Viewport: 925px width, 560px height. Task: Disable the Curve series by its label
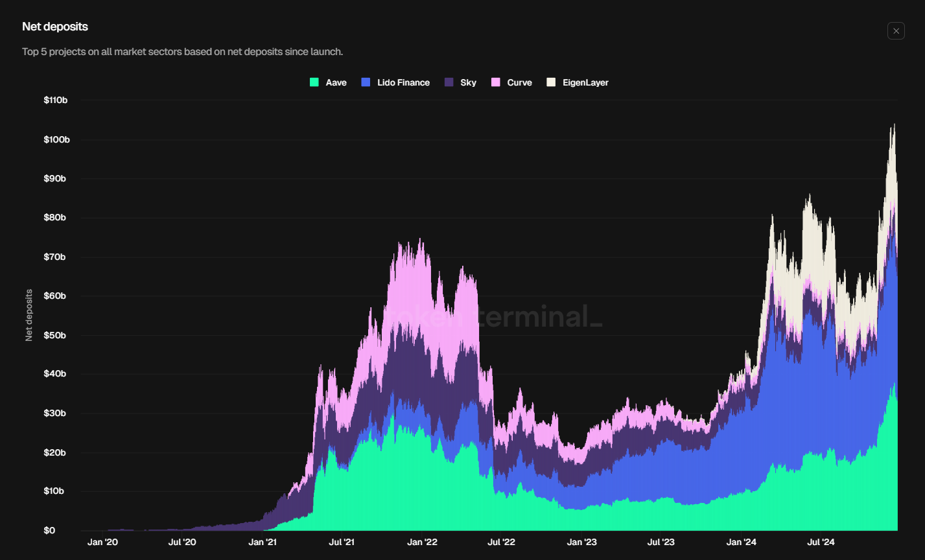point(519,82)
